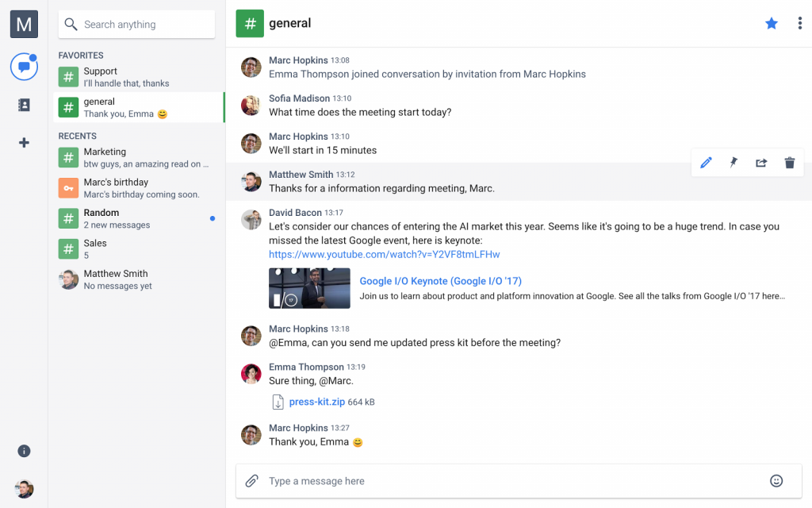The width and height of the screenshot is (812, 508).
Task: Toggle the favorite star for the general channel
Action: click(771, 23)
